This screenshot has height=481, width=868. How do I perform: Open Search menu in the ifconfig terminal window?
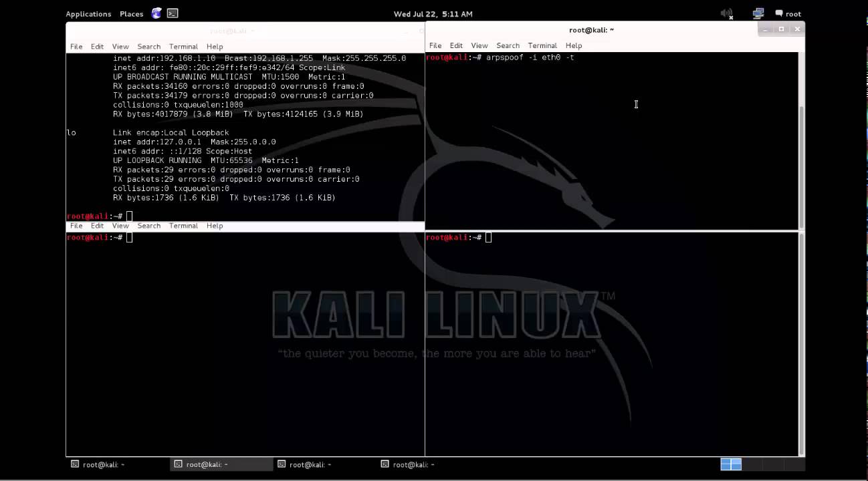[148, 47]
